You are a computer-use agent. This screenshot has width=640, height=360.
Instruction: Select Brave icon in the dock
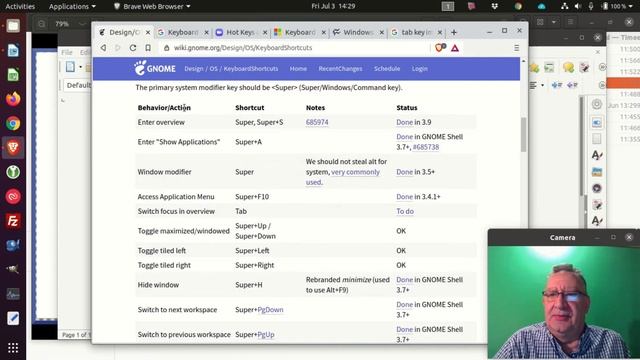[13, 147]
